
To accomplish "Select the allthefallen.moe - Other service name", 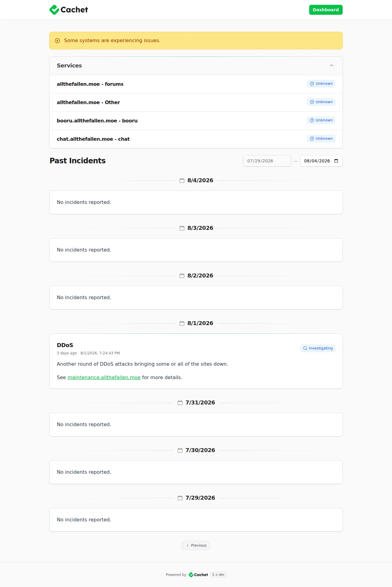I will point(88,102).
